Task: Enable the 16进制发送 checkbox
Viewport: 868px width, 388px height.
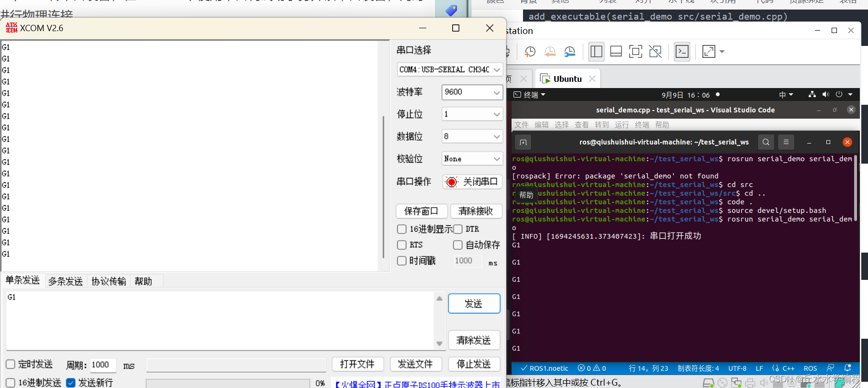Action: (x=11, y=382)
